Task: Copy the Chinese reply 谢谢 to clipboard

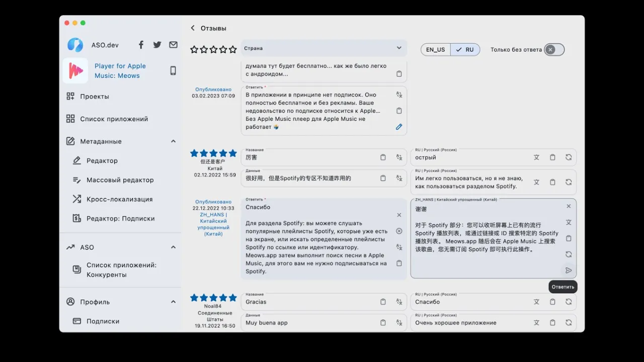Action: tap(569, 238)
